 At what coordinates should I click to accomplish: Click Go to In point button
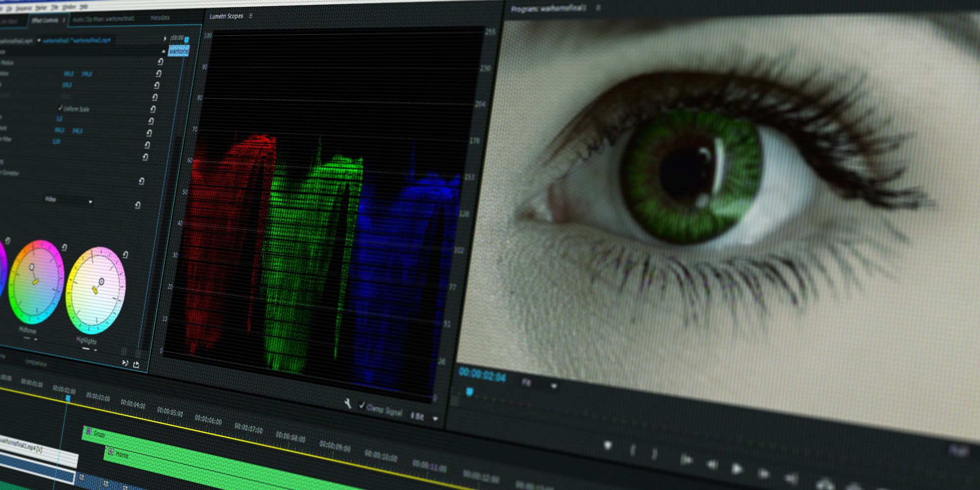point(686,459)
